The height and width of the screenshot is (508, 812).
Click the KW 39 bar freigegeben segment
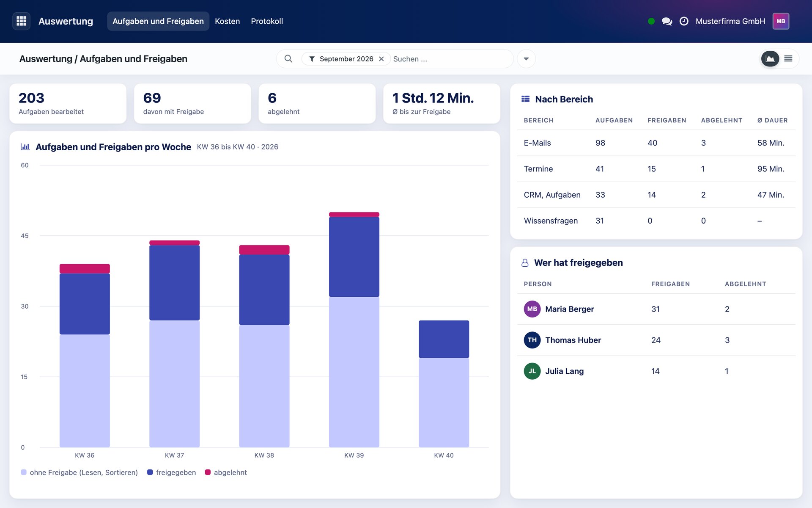[354, 257]
